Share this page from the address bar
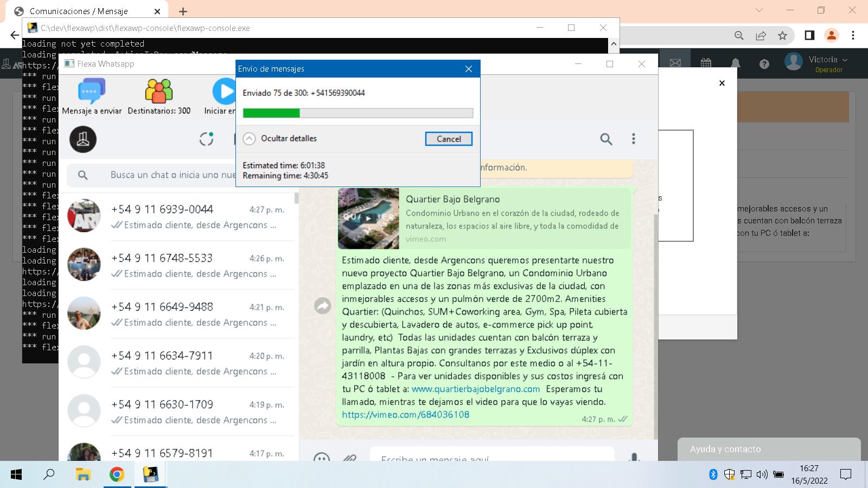The height and width of the screenshot is (488, 868). [761, 36]
